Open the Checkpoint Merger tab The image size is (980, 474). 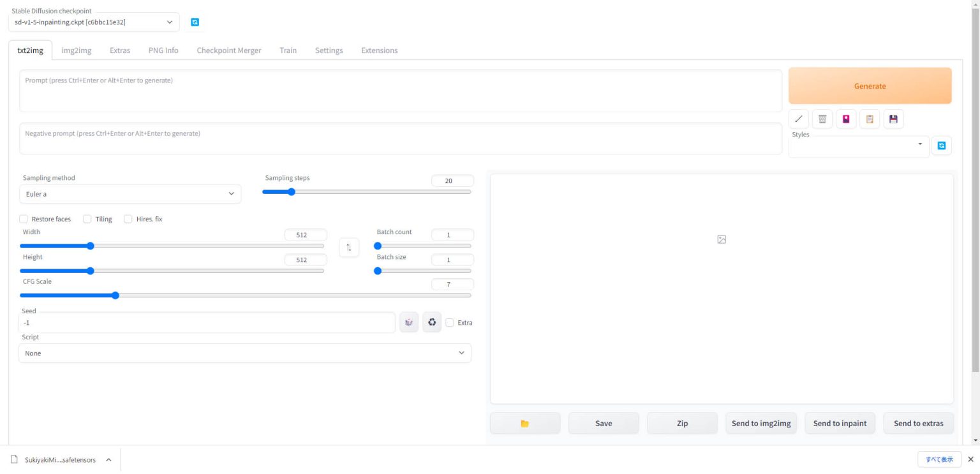pos(228,50)
